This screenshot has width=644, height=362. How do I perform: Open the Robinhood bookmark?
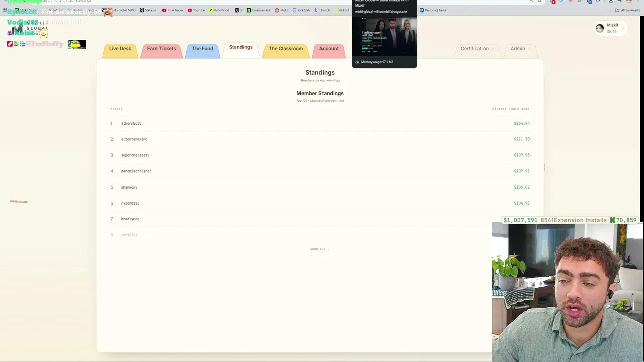pyautogui.click(x=219, y=10)
